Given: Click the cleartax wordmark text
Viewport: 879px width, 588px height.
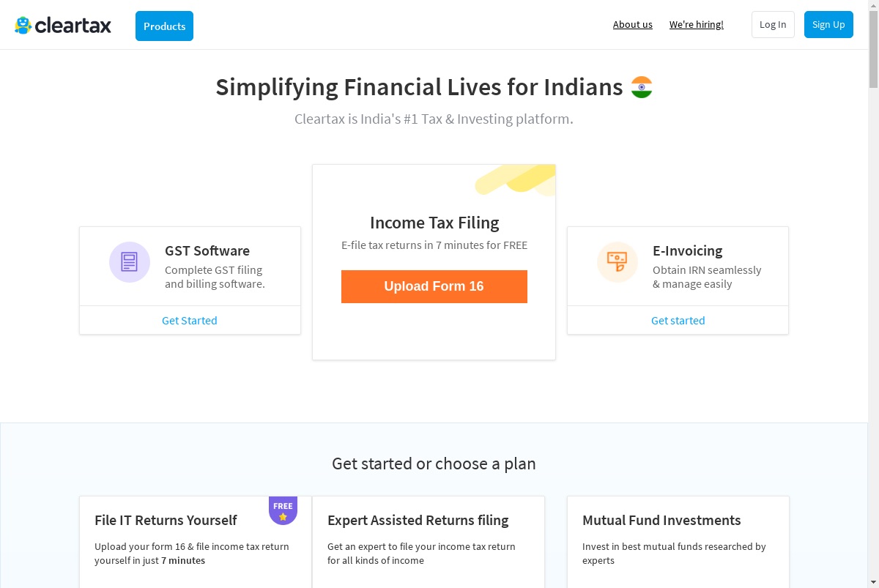Looking at the screenshot, I should tap(73, 26).
